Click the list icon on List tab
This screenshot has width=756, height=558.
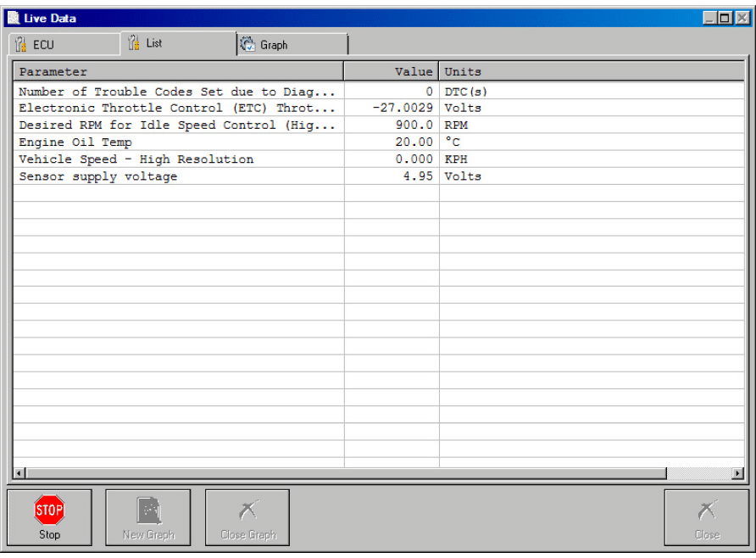coord(134,43)
